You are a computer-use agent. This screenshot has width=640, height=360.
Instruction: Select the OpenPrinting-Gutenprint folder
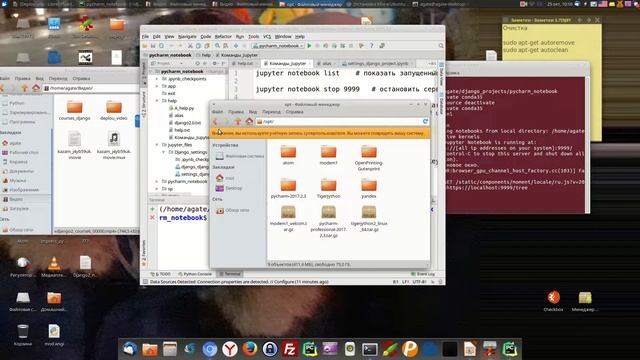click(x=369, y=158)
